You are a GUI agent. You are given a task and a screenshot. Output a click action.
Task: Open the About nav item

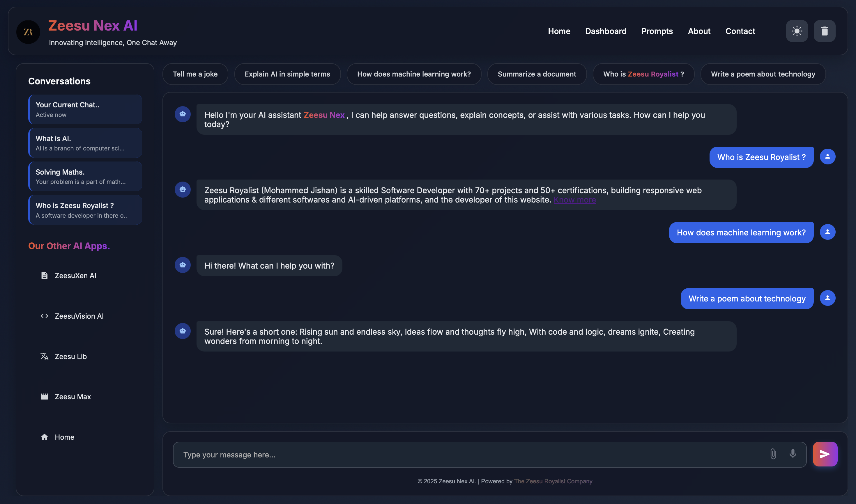[699, 31]
